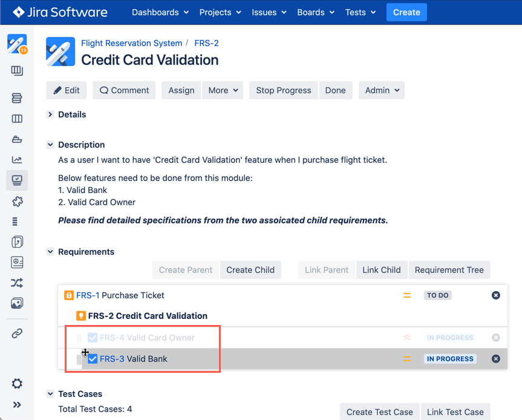Click the puzzle piece Components icon
The width and height of the screenshot is (522, 420).
[x=17, y=202]
